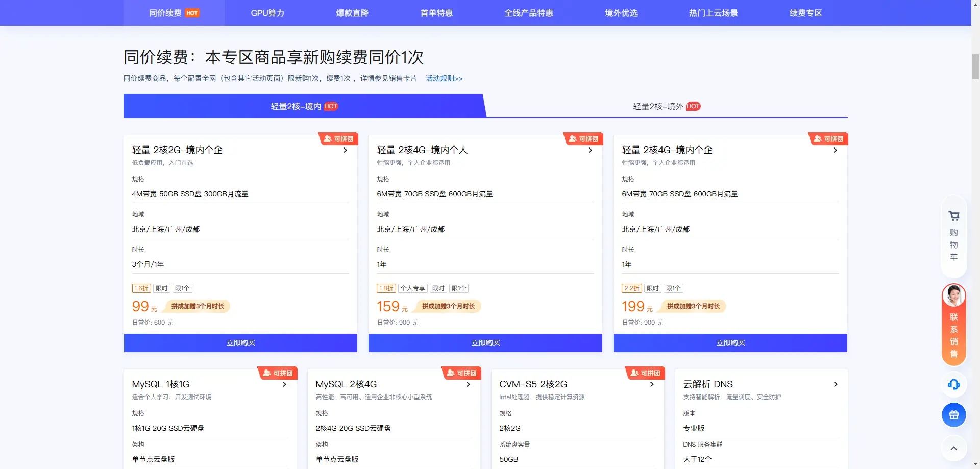Screen dimensions: 980x469
Task: Switch to 轻量2核-境外 tab
Action: coord(666,106)
